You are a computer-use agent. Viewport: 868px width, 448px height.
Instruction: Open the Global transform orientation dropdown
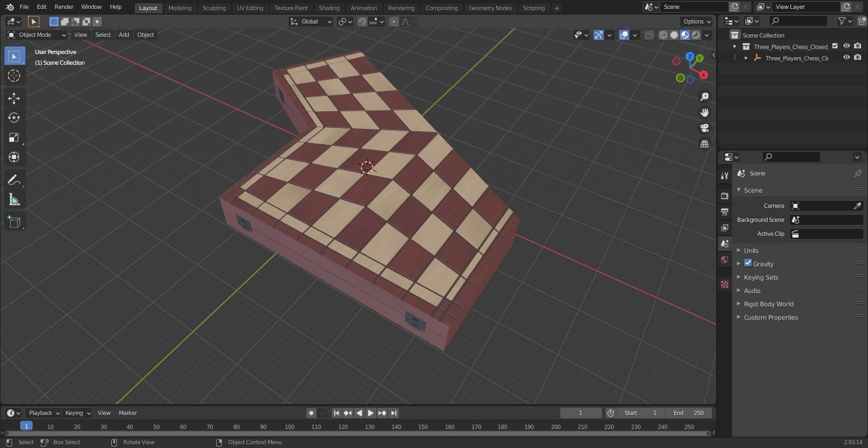coord(311,22)
